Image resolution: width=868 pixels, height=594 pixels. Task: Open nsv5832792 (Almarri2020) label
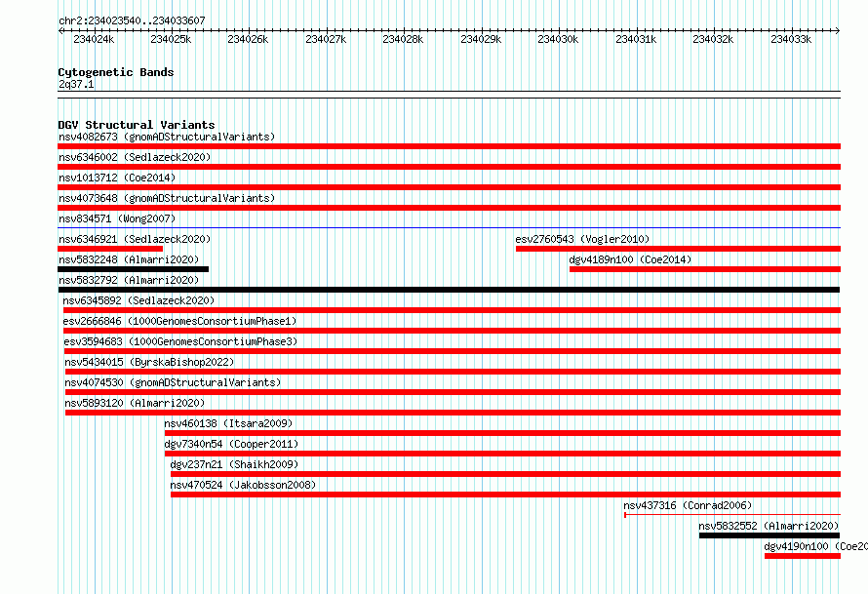tap(129, 280)
